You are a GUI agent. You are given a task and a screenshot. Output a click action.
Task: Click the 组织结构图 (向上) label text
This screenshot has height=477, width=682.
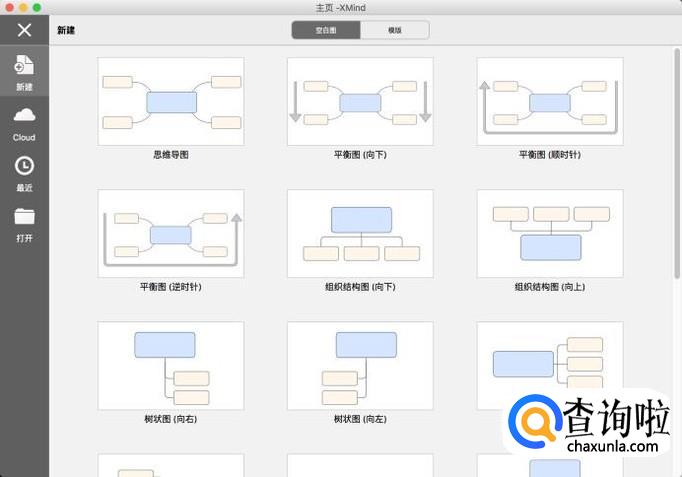click(550, 287)
